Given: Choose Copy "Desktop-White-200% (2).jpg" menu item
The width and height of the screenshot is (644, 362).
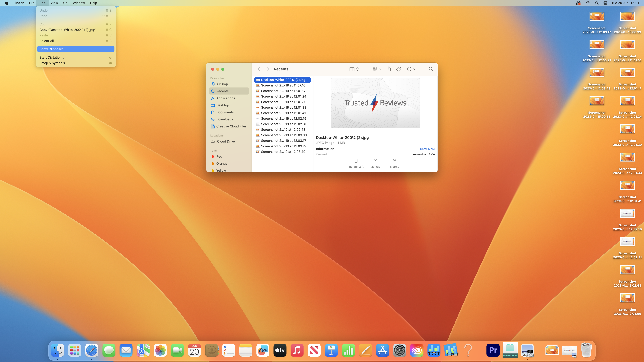Looking at the screenshot, I should point(76,30).
